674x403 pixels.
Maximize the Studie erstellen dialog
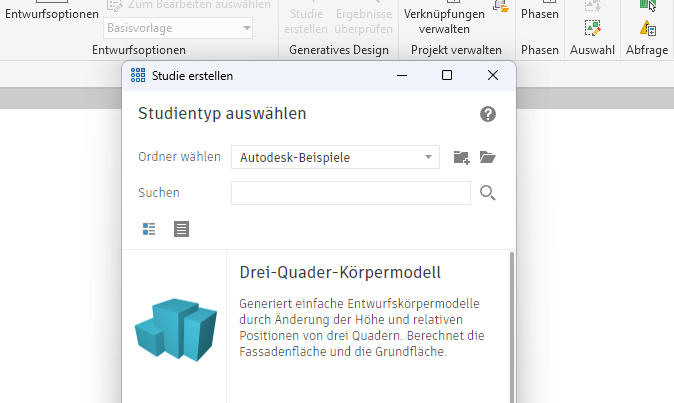pos(447,75)
